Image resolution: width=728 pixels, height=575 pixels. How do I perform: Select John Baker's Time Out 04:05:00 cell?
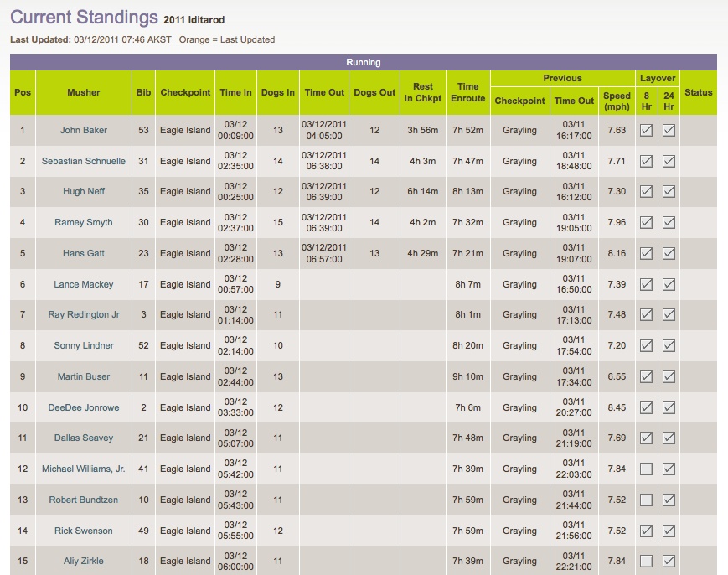(324, 130)
